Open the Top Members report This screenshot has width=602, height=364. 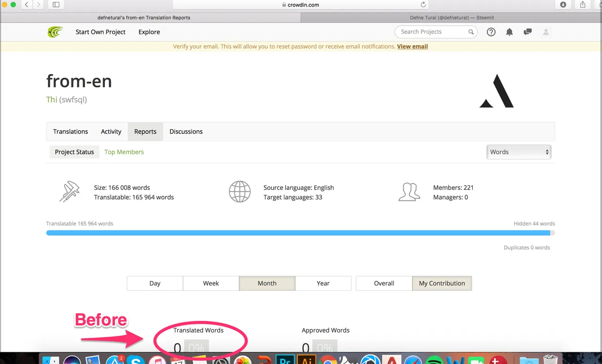tap(124, 152)
